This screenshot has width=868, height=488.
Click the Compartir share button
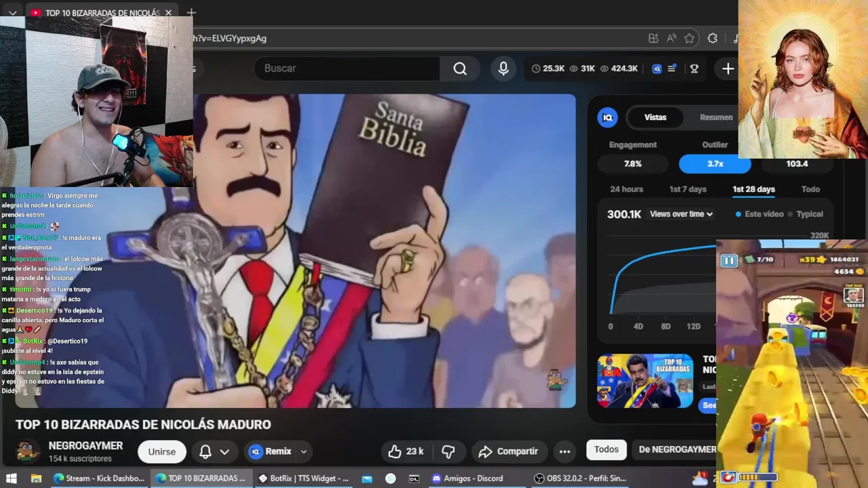[508, 451]
